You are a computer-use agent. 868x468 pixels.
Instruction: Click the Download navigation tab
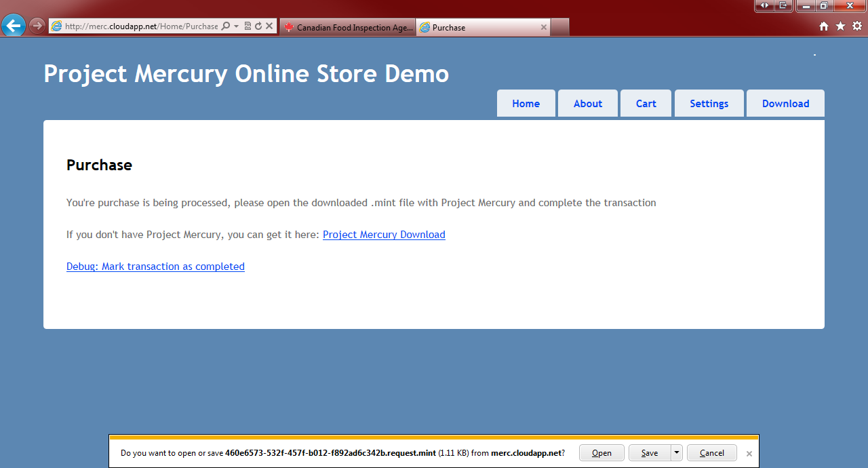click(785, 104)
